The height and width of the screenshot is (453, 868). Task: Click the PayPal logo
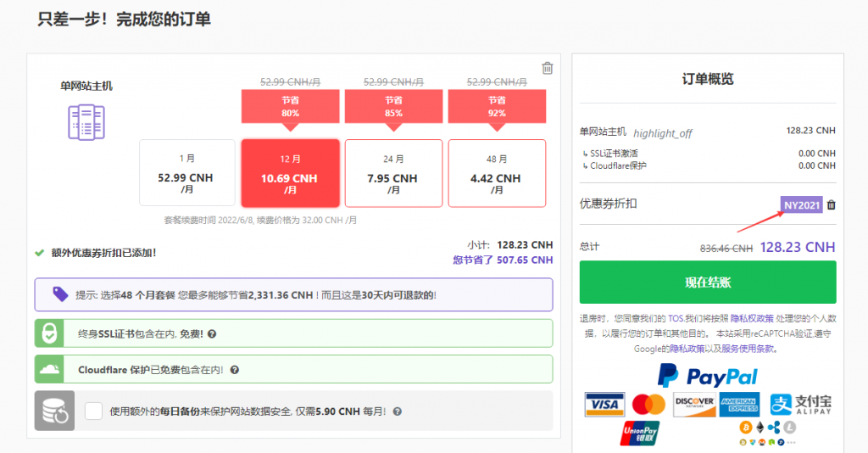[x=707, y=376]
